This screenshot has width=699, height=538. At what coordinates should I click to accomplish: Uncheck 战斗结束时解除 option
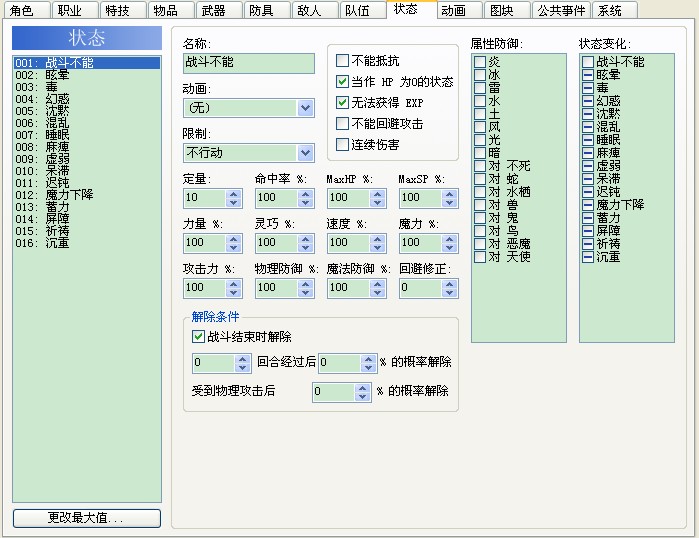(198, 337)
